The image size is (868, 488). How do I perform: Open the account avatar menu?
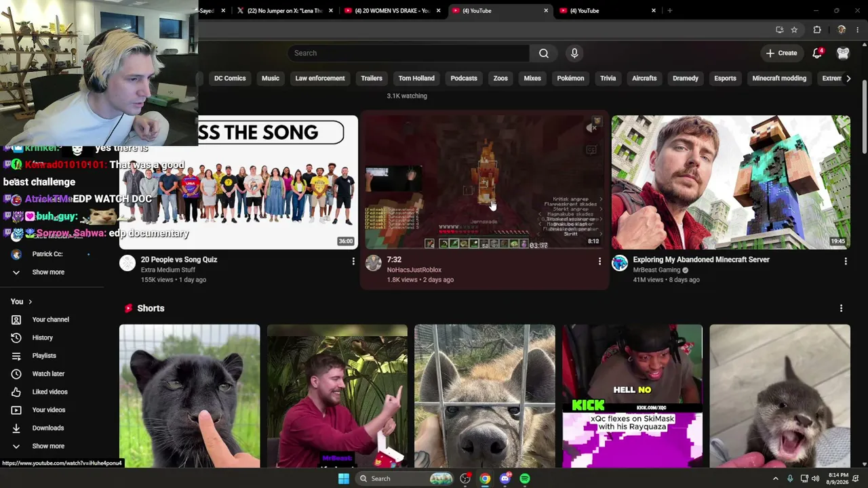point(843,53)
